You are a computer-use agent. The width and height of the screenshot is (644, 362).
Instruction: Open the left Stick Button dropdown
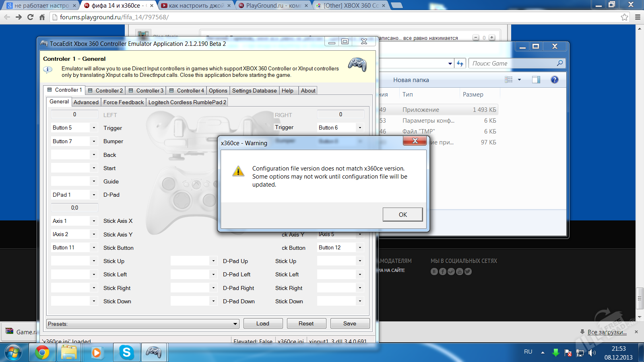pyautogui.click(x=94, y=248)
